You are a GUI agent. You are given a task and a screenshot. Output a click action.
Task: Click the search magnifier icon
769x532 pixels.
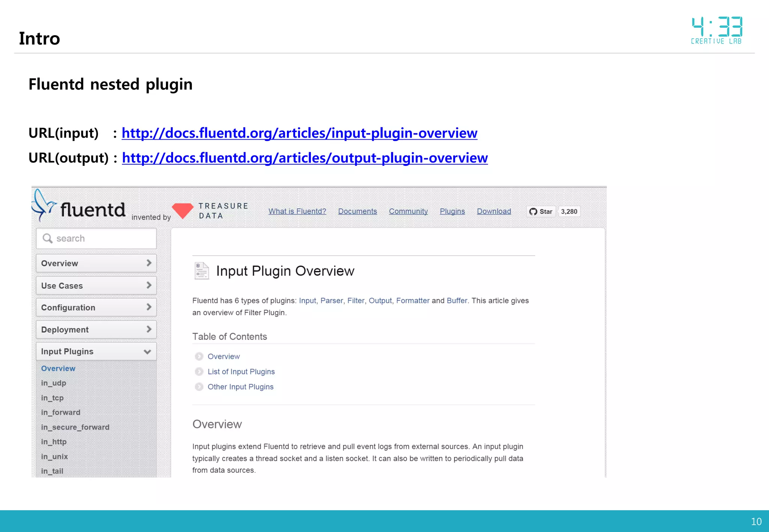(47, 238)
